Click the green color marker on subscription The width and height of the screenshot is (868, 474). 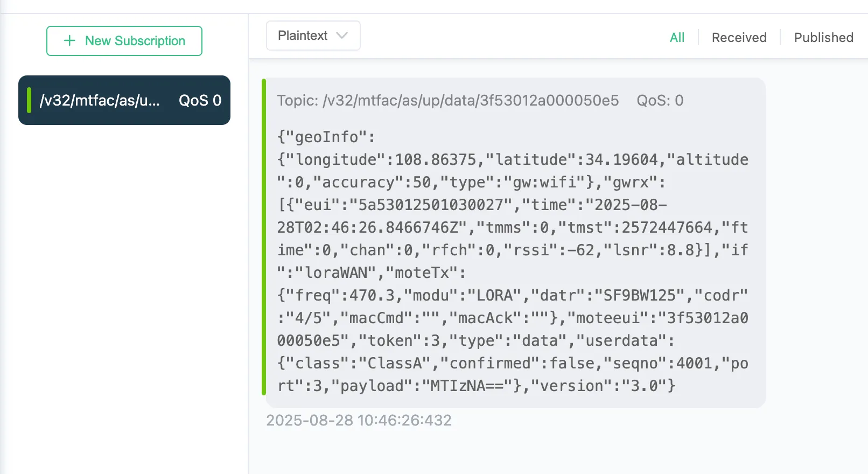(29, 100)
